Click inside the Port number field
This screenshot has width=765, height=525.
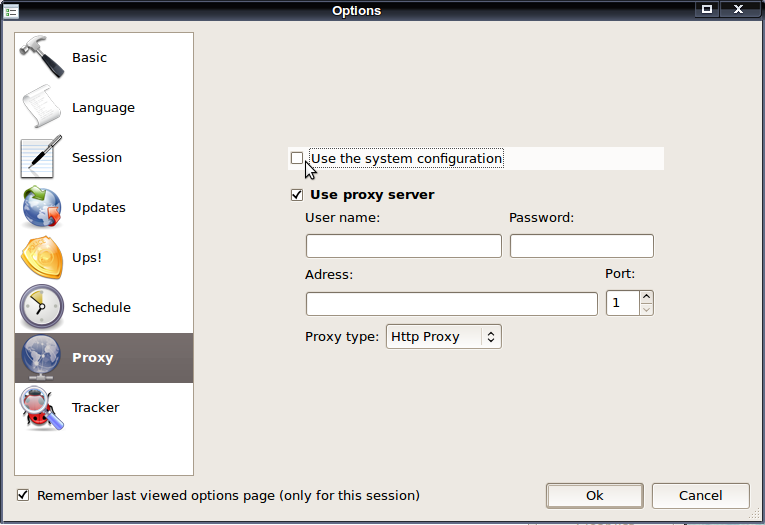tap(622, 303)
